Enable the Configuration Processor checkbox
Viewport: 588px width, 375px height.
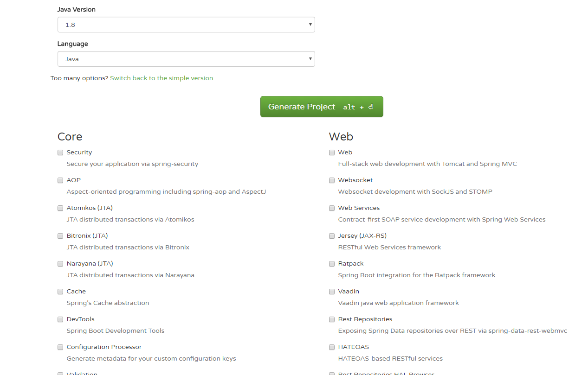tap(60, 347)
